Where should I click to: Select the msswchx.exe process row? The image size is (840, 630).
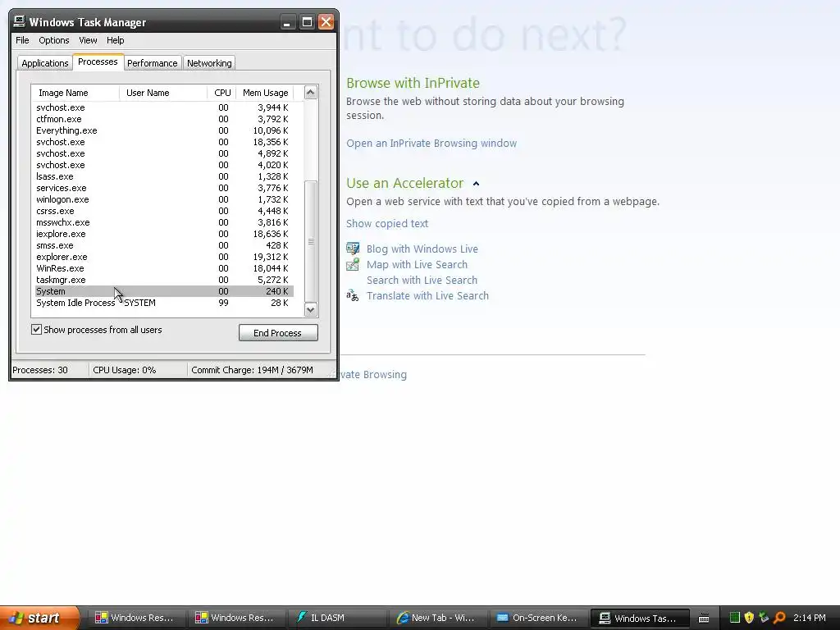tap(164, 222)
